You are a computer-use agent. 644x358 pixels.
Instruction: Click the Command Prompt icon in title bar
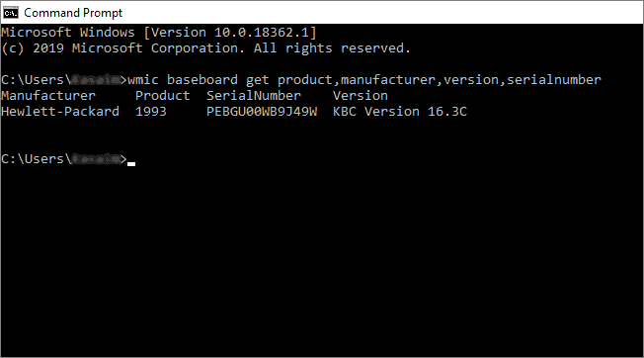point(10,13)
